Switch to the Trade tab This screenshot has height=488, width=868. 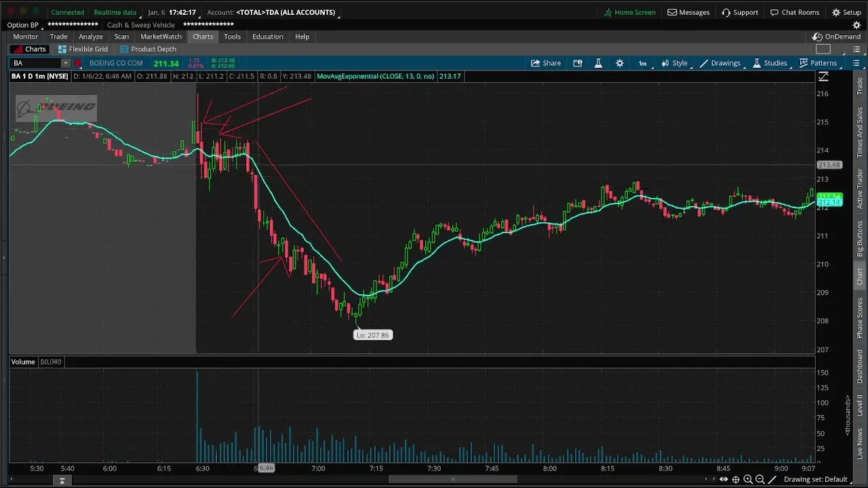[x=58, y=37]
